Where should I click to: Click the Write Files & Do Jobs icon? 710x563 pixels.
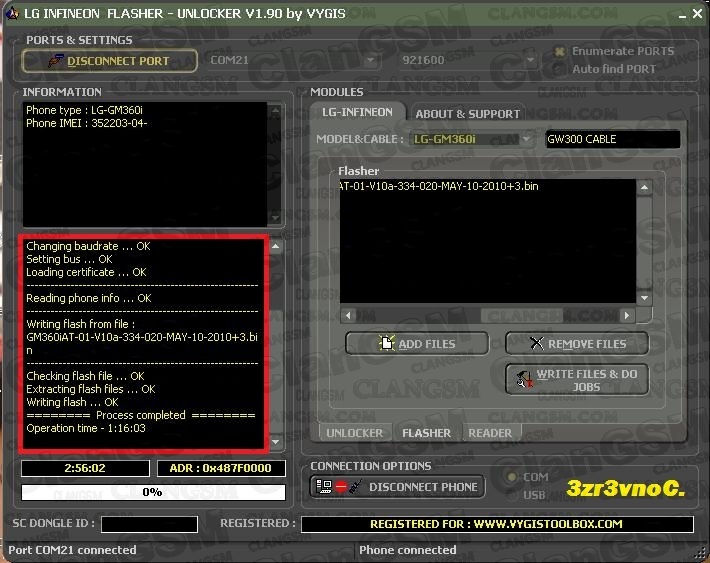pyautogui.click(x=521, y=380)
